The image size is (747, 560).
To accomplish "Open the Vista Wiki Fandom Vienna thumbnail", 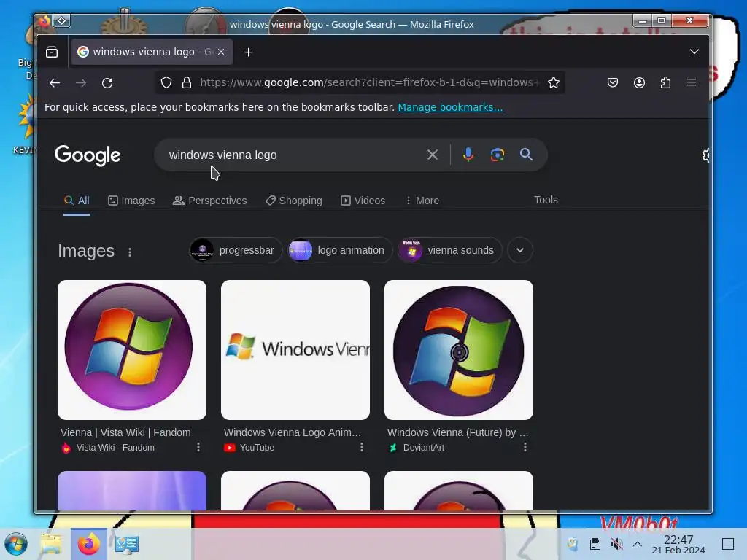I will click(x=132, y=350).
